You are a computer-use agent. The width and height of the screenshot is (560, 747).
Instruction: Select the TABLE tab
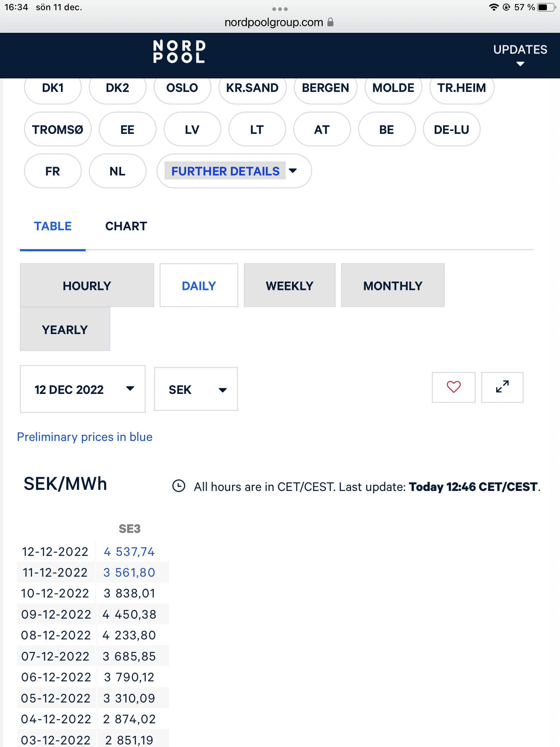[x=53, y=226]
